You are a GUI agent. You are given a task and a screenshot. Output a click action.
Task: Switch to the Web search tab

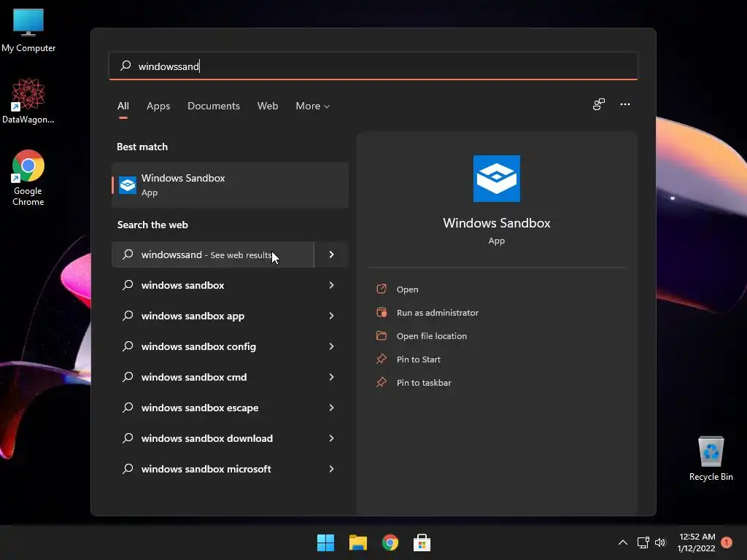pos(268,106)
